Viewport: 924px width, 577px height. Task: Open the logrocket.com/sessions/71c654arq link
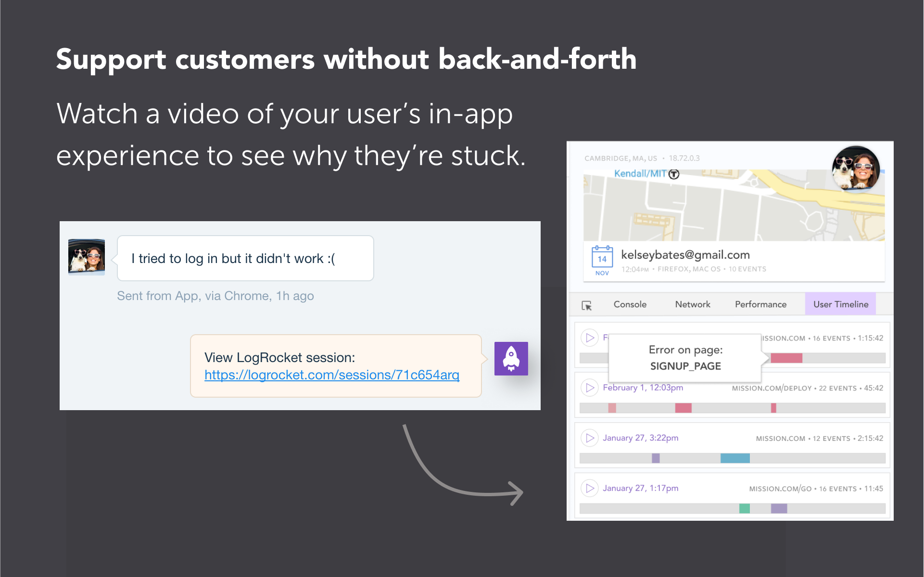point(331,375)
